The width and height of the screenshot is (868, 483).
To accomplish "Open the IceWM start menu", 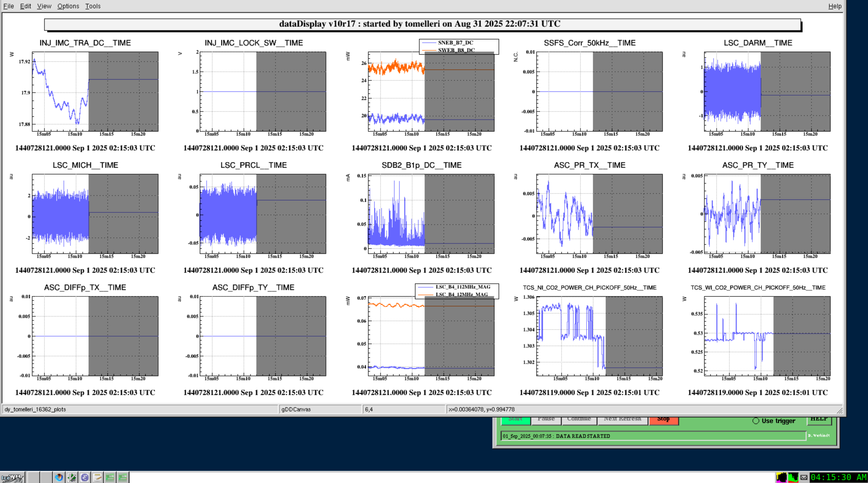I will click(x=12, y=478).
